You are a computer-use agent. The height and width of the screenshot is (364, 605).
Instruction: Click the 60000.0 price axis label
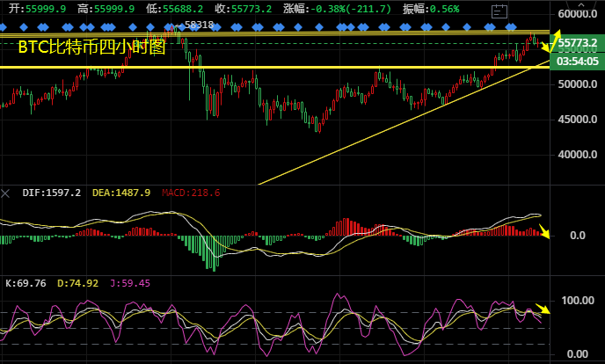[577, 14]
